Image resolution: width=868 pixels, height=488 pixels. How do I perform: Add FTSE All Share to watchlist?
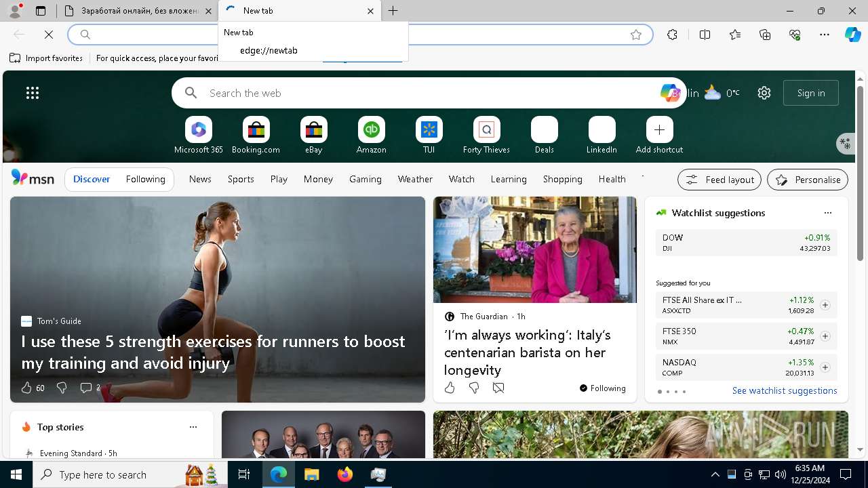click(825, 305)
